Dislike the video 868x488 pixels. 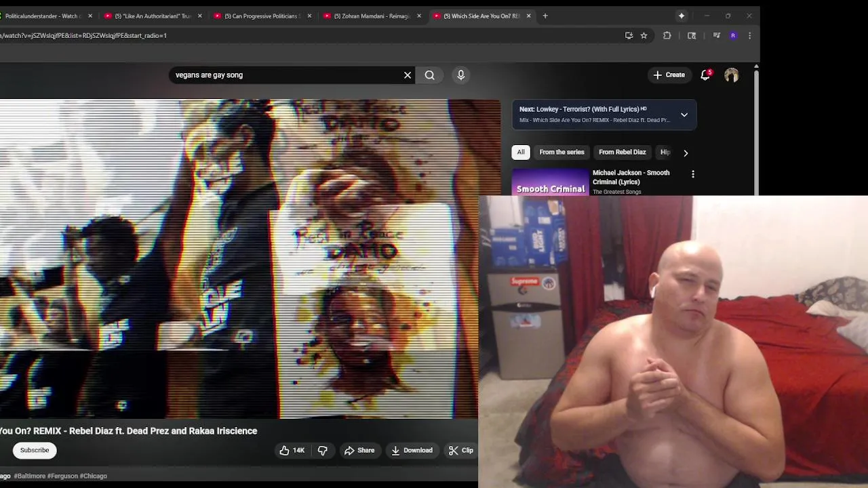[x=323, y=450]
